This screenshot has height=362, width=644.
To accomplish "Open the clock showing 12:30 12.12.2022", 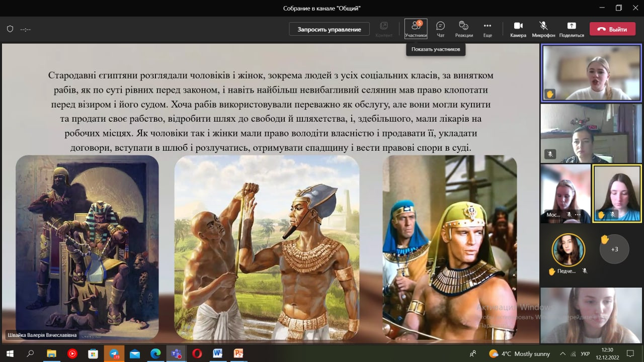I will coord(607,353).
